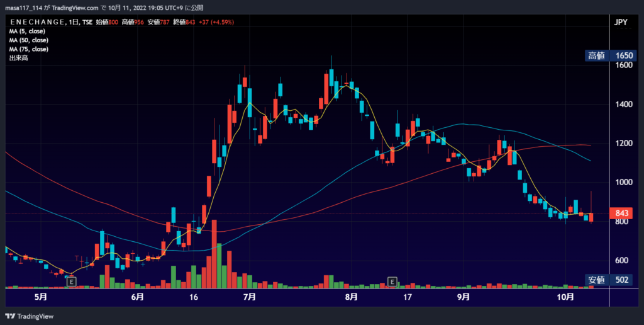The image size is (644, 325).
Task: Click the JPY currency label
Action: click(621, 23)
